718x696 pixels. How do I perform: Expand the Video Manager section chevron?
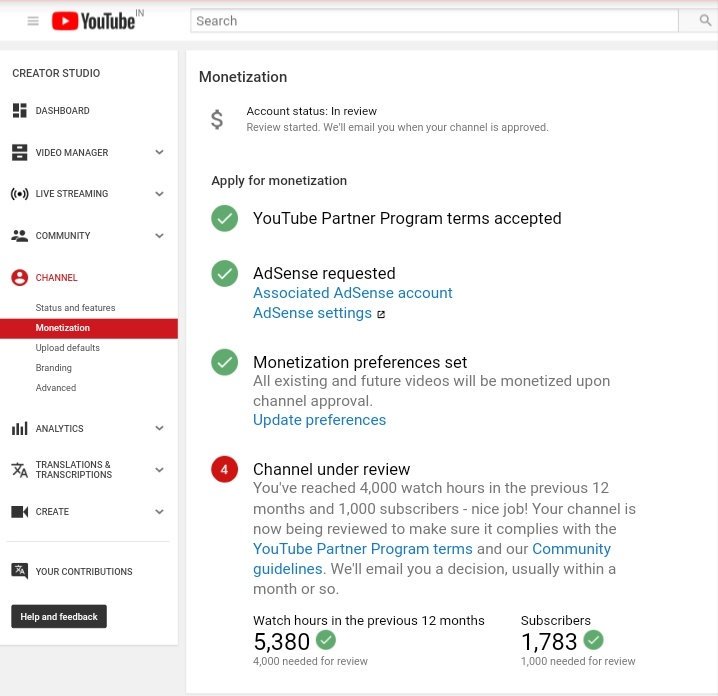tap(159, 152)
